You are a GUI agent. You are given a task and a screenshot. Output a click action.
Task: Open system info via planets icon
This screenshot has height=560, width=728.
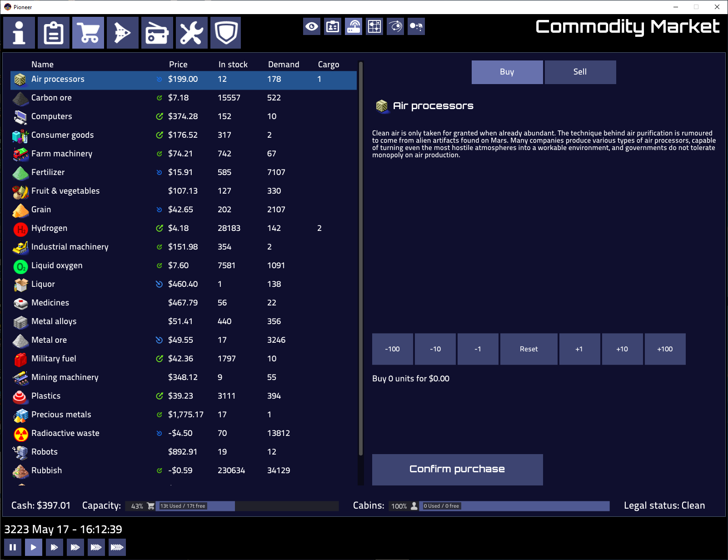coord(416,26)
